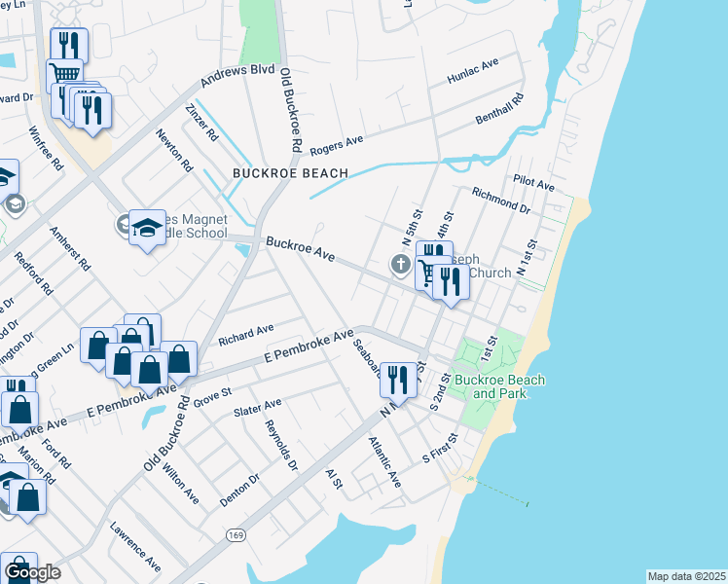Click the Hunlac Ave street label
728x584 pixels.
click(473, 70)
